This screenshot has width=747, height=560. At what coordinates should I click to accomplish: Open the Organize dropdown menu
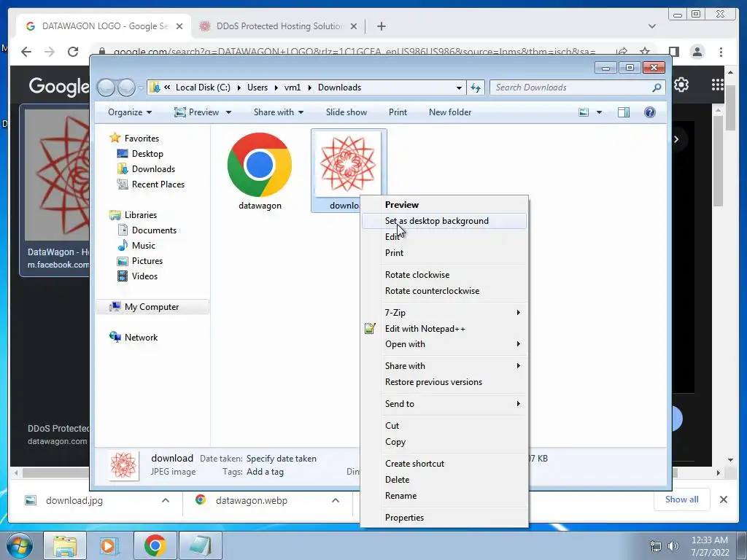130,112
